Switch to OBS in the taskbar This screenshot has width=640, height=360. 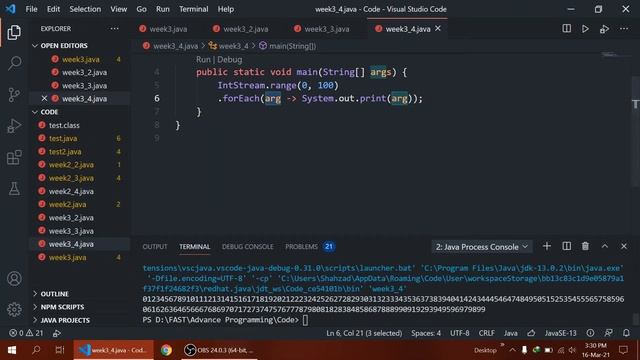[x=219, y=350]
